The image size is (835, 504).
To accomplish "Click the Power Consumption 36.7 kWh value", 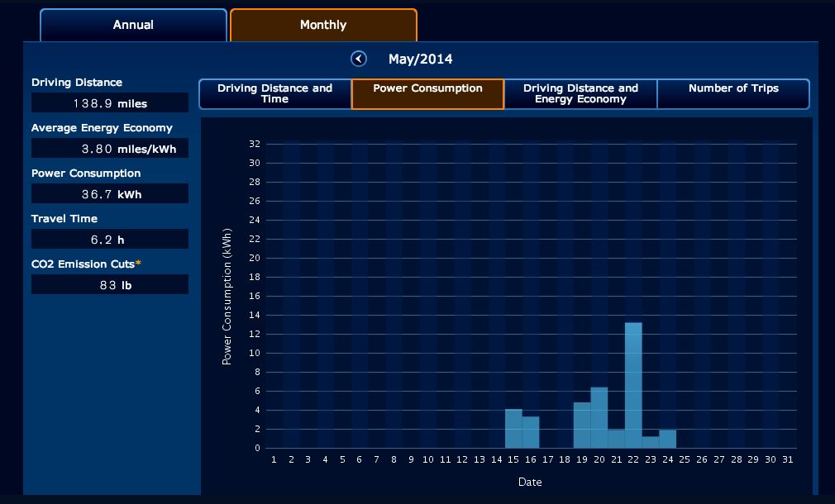I will tap(110, 193).
